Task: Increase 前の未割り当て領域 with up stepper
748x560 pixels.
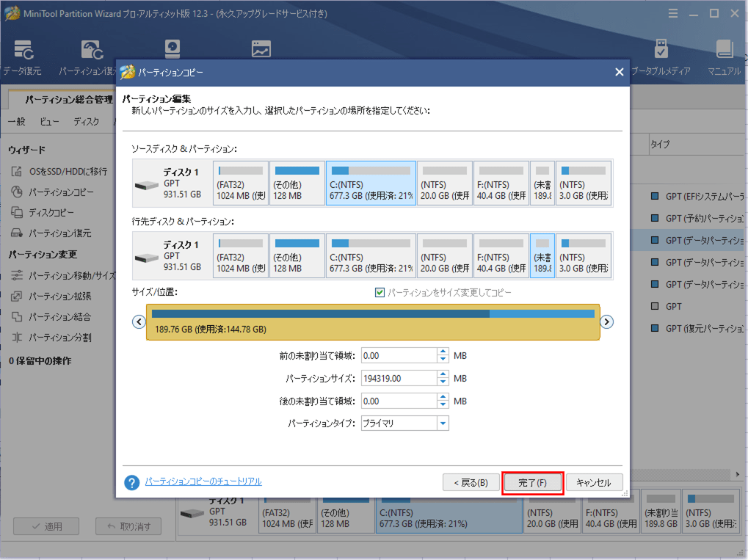Action: [x=443, y=352]
